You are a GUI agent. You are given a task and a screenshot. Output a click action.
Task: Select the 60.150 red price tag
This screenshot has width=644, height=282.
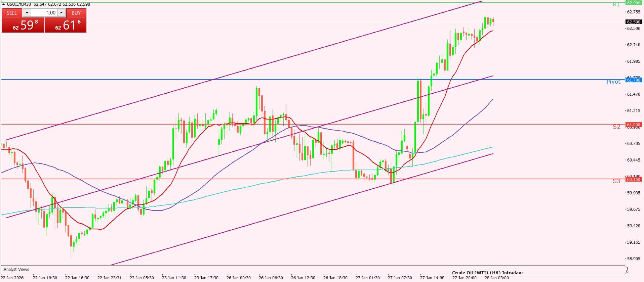[634, 180]
